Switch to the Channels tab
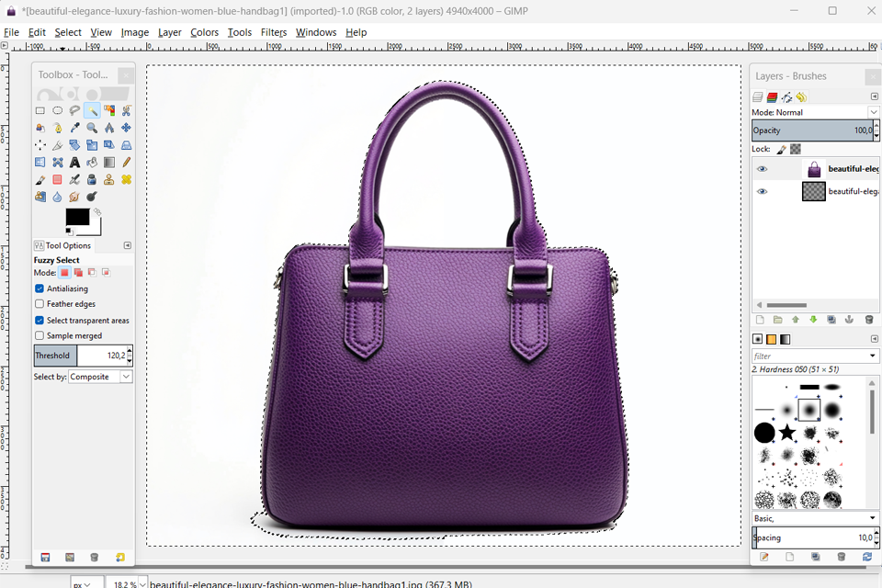 coord(773,97)
